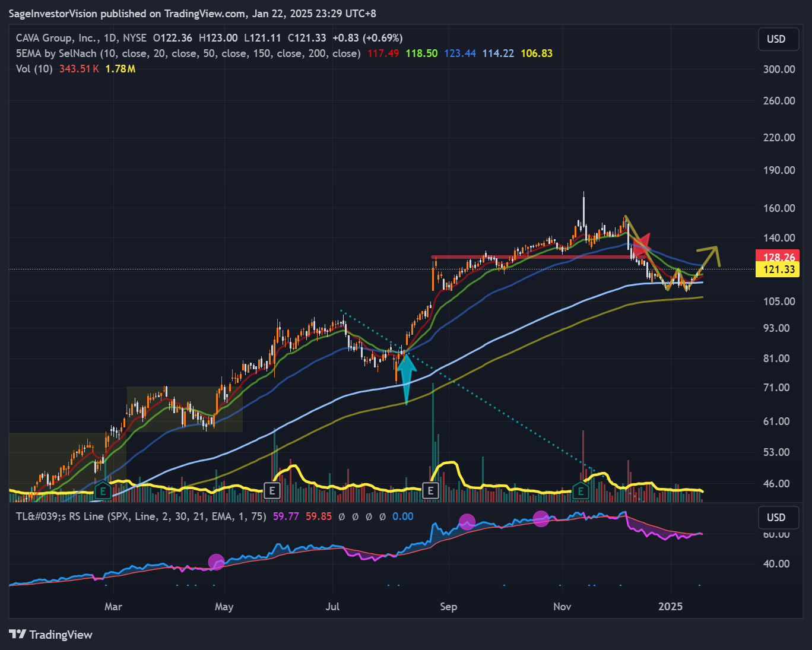Click the green 20 EMA value 118.50
This screenshot has width=812, height=650.
[x=421, y=53]
